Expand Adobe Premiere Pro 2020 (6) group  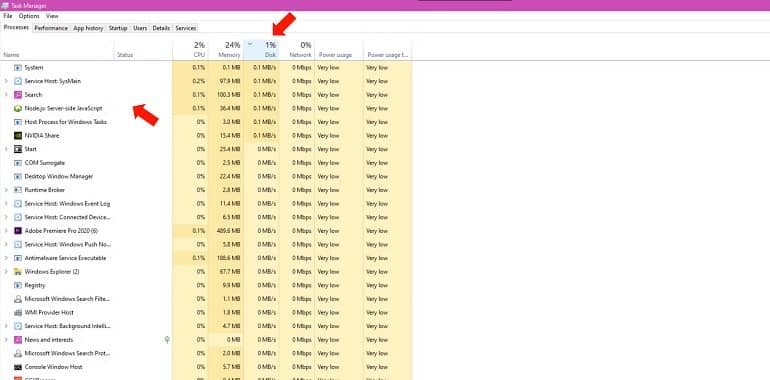click(6, 231)
